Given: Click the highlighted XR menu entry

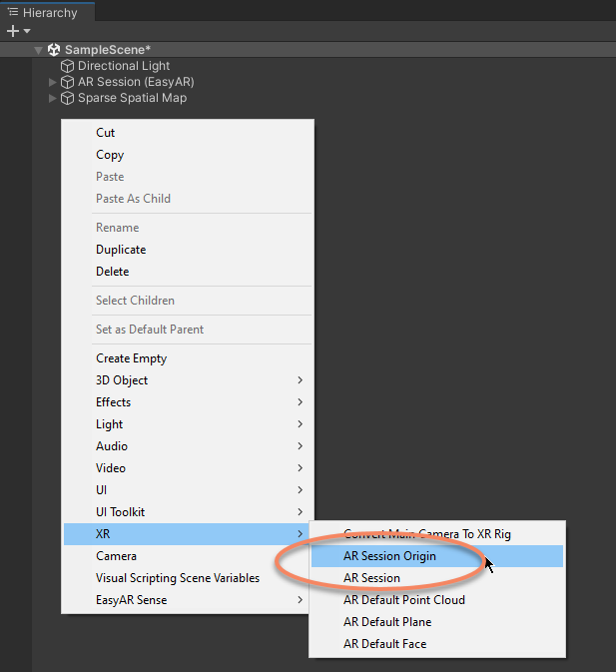Looking at the screenshot, I should (x=188, y=534).
